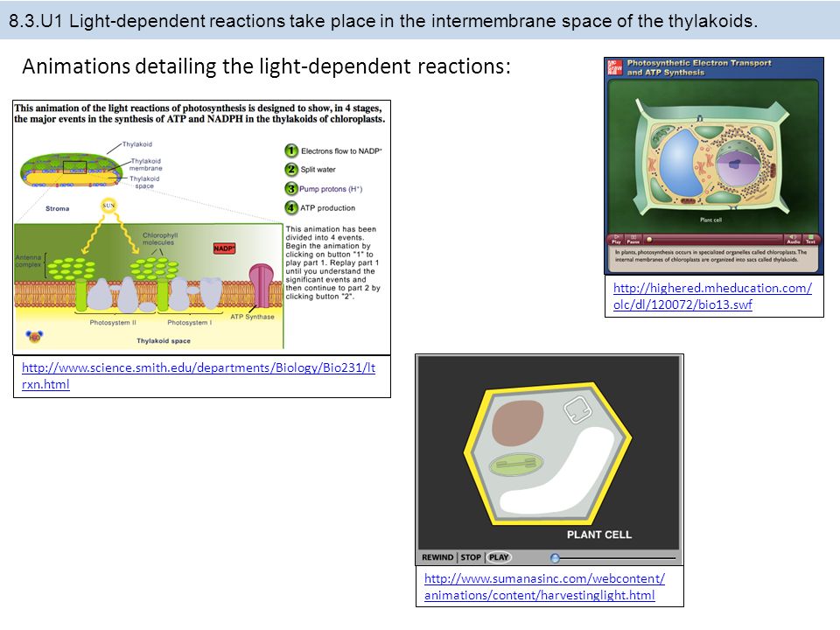The image size is (840, 630).
Task: Click the SUN icon in light reactions animation
Action: coord(108,205)
